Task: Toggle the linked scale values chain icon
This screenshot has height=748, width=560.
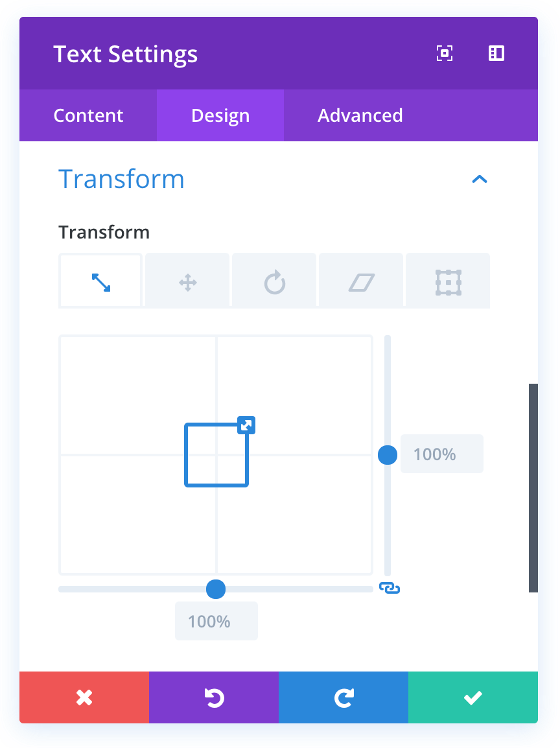Action: click(390, 588)
